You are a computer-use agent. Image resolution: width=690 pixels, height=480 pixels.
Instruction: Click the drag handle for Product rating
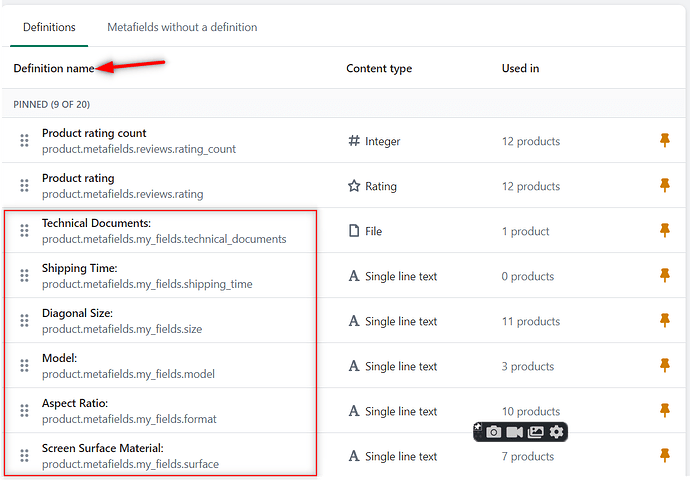click(24, 186)
